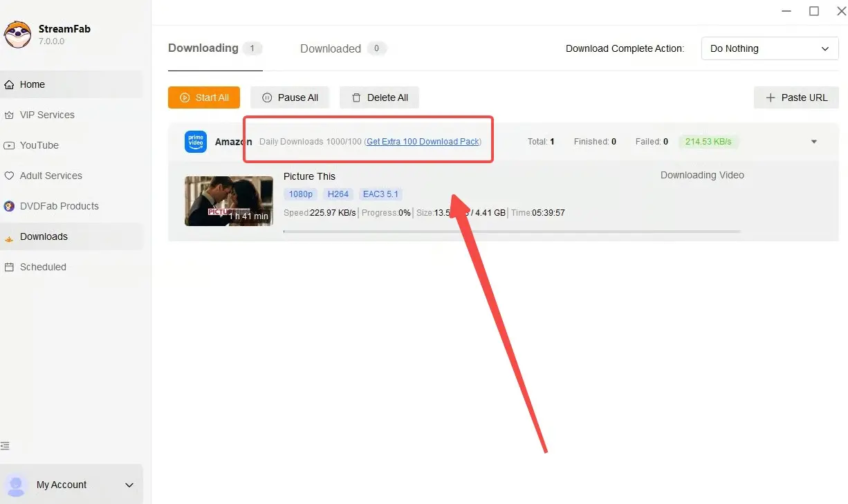This screenshot has width=848, height=504.
Task: Click the My Account avatar
Action: pos(16,485)
